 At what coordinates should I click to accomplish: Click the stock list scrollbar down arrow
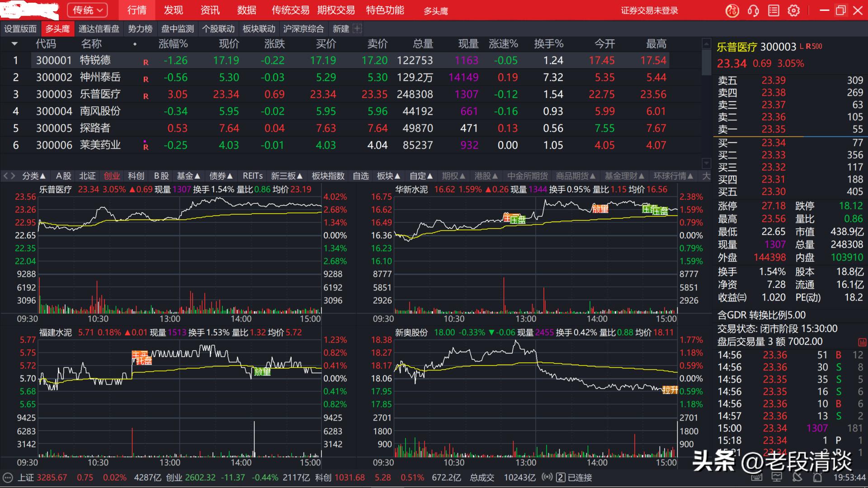(x=706, y=163)
